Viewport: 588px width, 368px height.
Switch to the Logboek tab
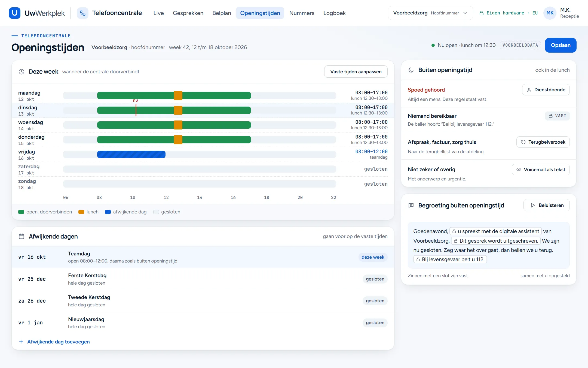click(x=334, y=13)
